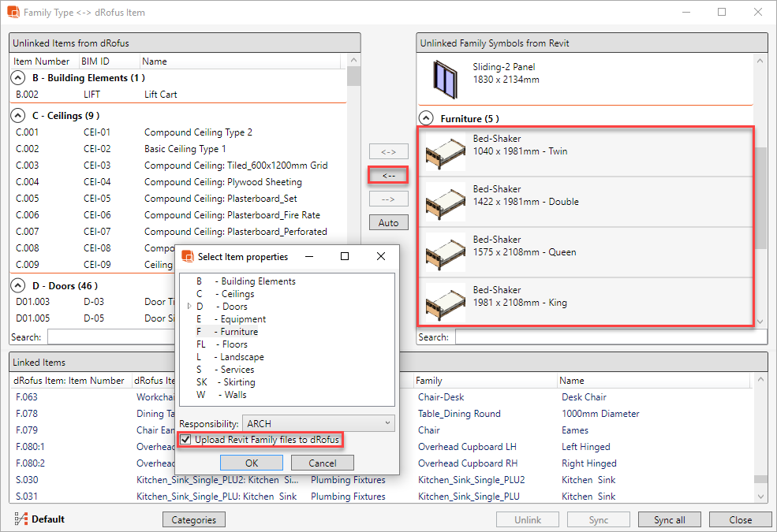This screenshot has height=532, width=777.
Task: Click the Revit symbols Search field
Action: [x=610, y=337]
